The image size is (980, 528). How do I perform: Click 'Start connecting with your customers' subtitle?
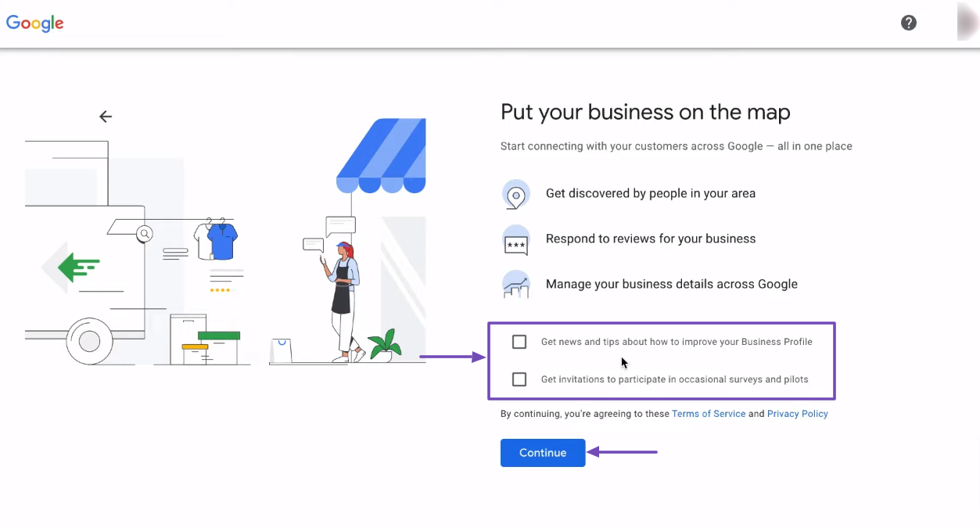(x=677, y=146)
